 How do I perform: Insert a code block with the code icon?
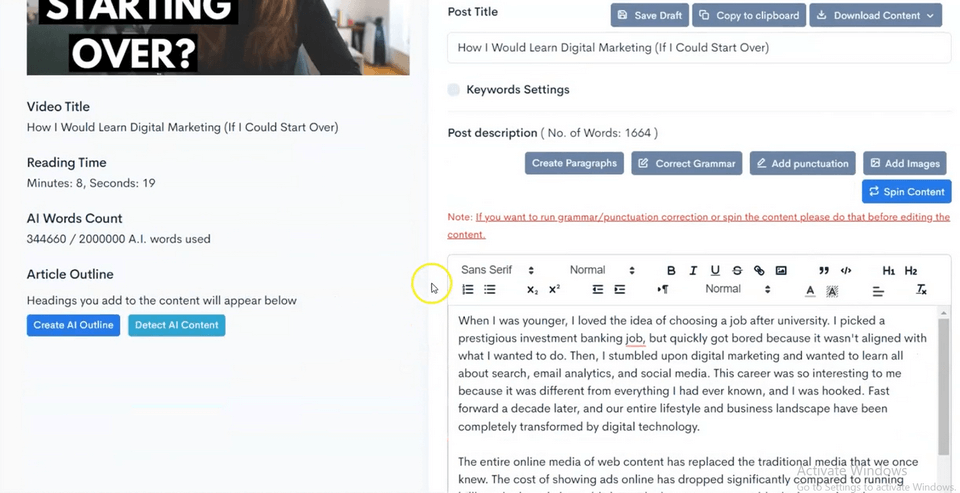point(846,270)
